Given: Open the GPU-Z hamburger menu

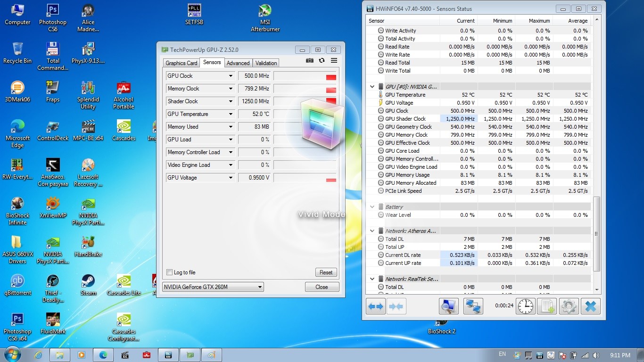Looking at the screenshot, I should tap(334, 61).
